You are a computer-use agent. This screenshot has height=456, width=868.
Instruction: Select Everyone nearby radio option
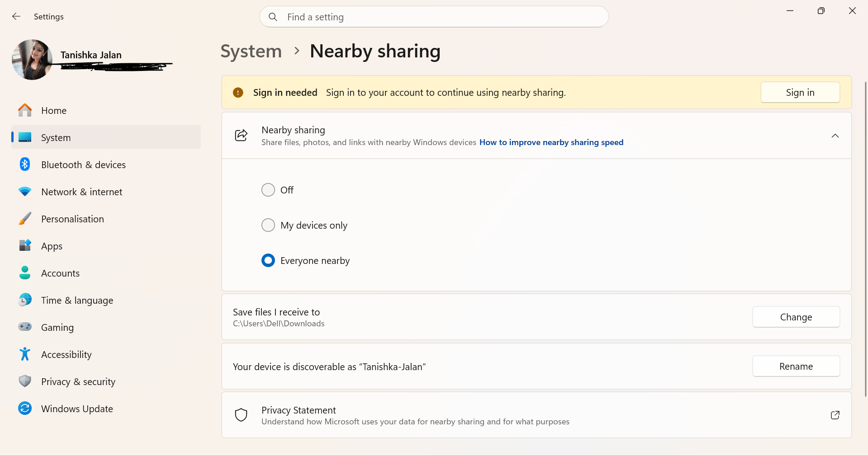268,260
